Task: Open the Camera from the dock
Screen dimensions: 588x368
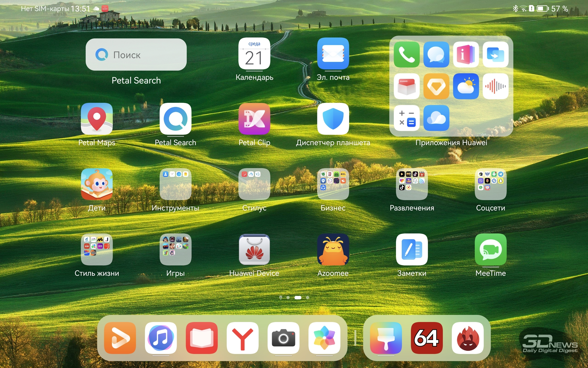Action: click(x=283, y=338)
